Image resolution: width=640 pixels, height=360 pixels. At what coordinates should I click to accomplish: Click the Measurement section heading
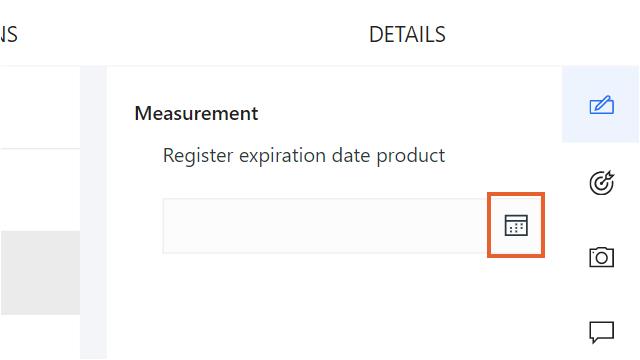coord(196,113)
